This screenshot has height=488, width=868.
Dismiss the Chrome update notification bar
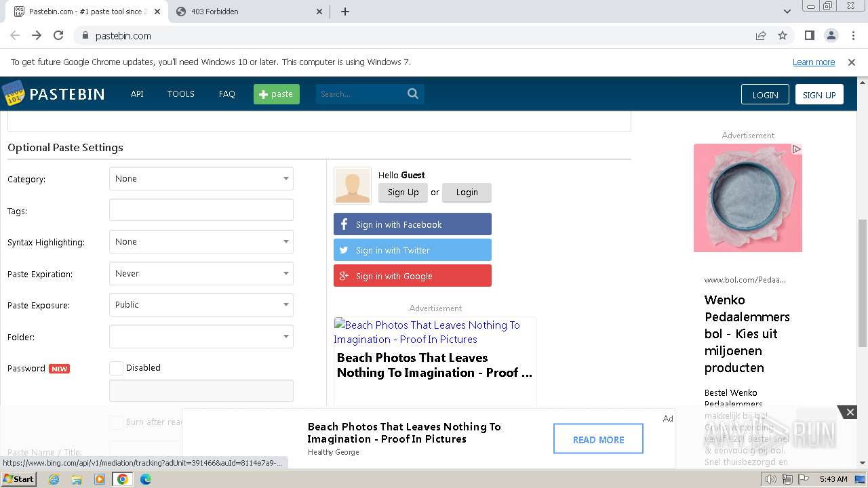[852, 62]
